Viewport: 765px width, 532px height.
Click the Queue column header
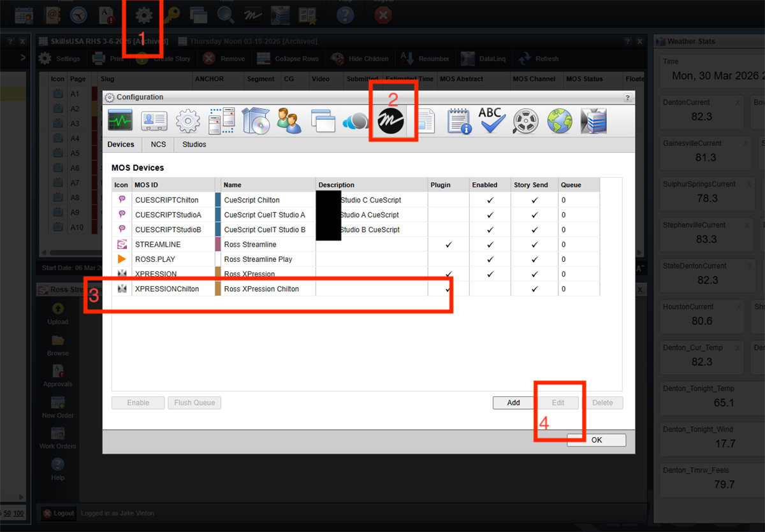click(x=579, y=185)
